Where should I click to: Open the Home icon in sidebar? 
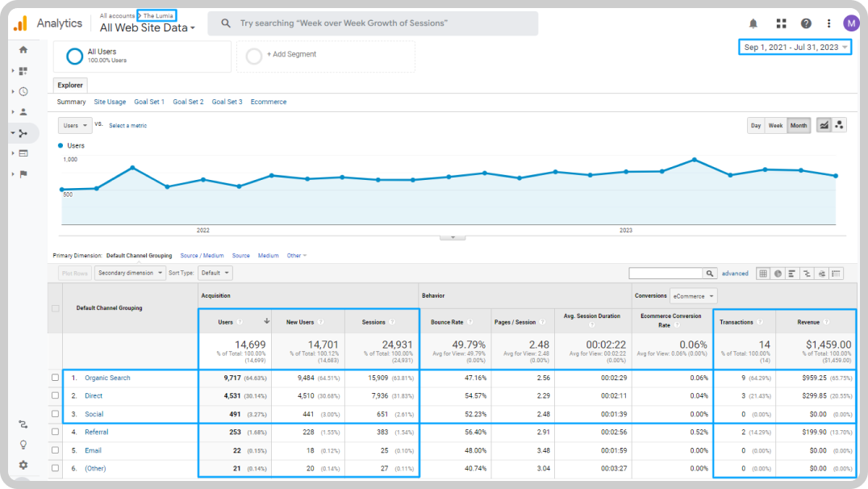tap(23, 50)
